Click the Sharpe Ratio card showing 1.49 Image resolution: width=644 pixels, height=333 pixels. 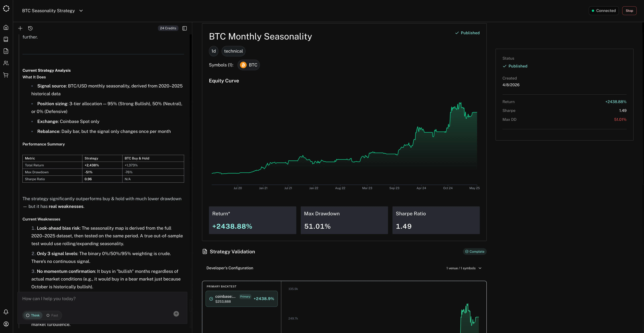pyautogui.click(x=436, y=220)
